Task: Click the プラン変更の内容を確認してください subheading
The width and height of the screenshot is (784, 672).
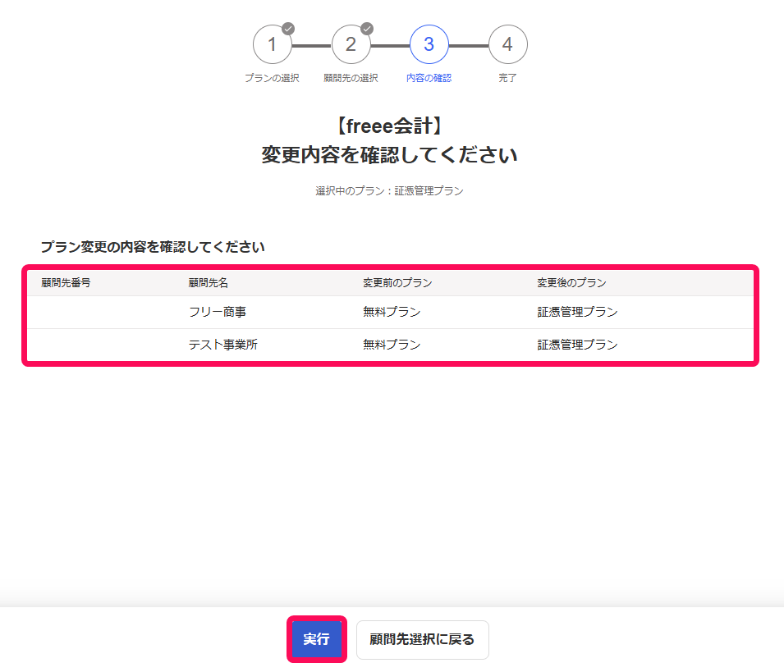Action: pos(153,247)
